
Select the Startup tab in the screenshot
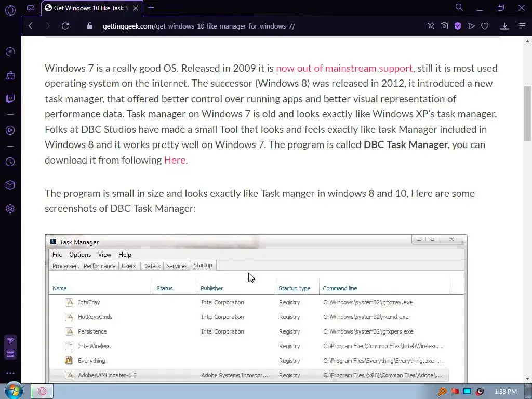pyautogui.click(x=203, y=265)
